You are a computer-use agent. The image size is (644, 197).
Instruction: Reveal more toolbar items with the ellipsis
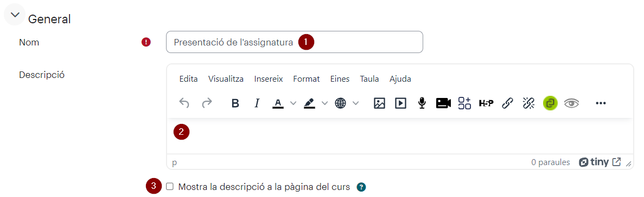(x=601, y=103)
